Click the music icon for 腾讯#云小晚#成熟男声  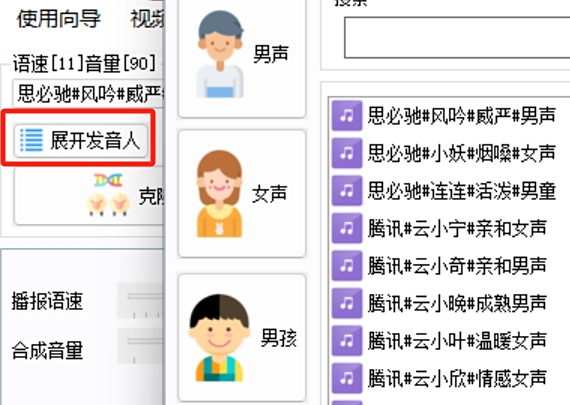[x=347, y=303]
